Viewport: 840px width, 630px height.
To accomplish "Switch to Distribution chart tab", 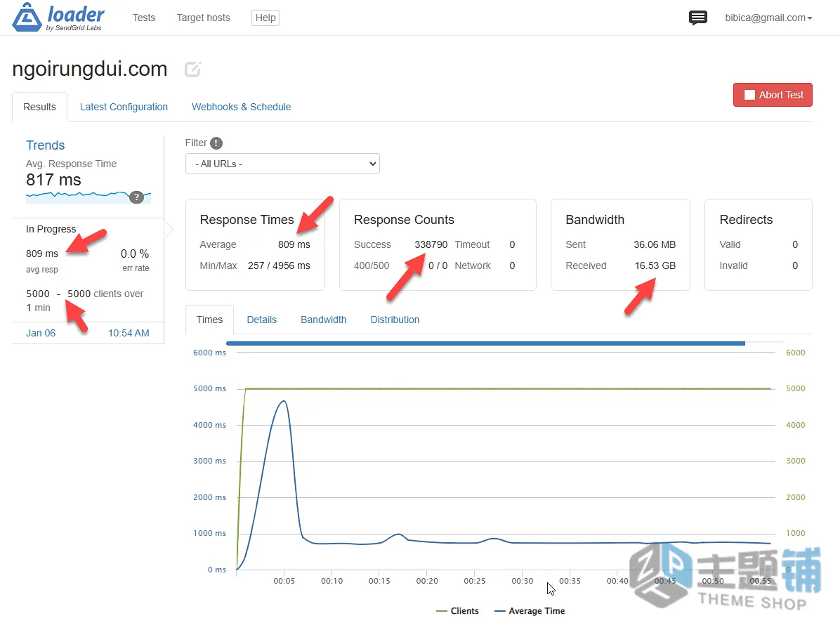I will click(395, 320).
